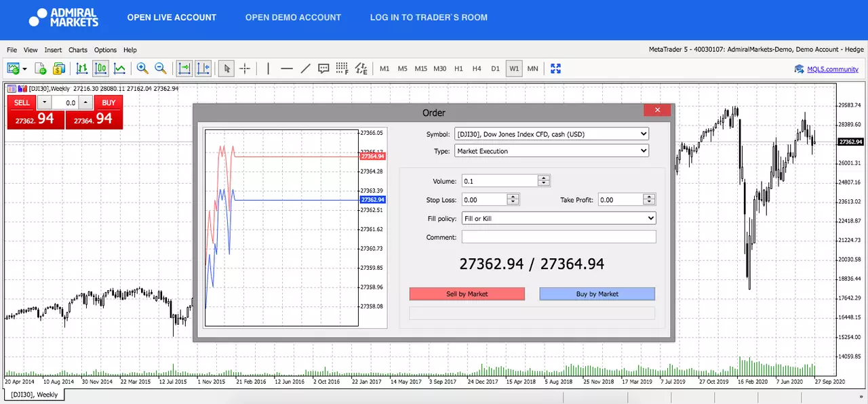
Task: Click the MQL5 graduation cap icon
Action: [799, 68]
